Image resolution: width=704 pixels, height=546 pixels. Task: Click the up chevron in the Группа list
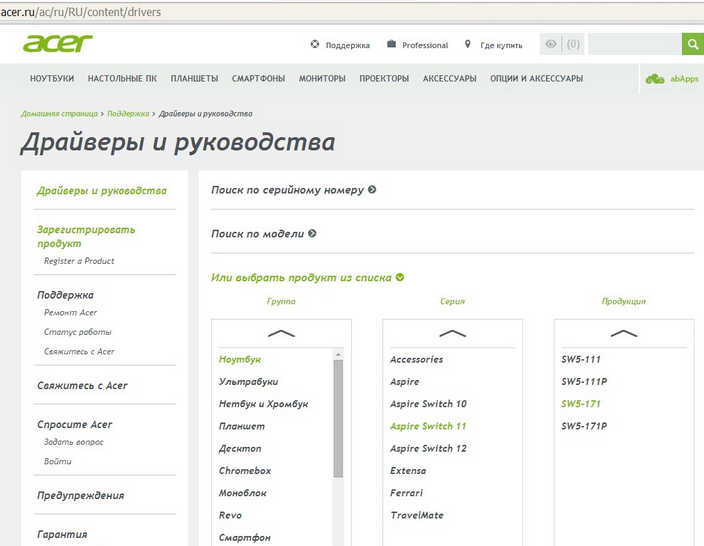(x=281, y=334)
